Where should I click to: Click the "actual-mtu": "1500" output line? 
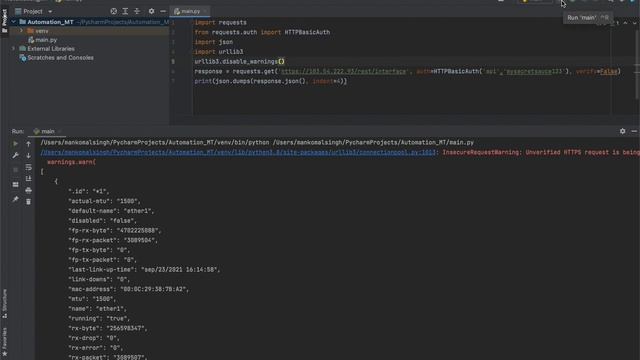105,201
